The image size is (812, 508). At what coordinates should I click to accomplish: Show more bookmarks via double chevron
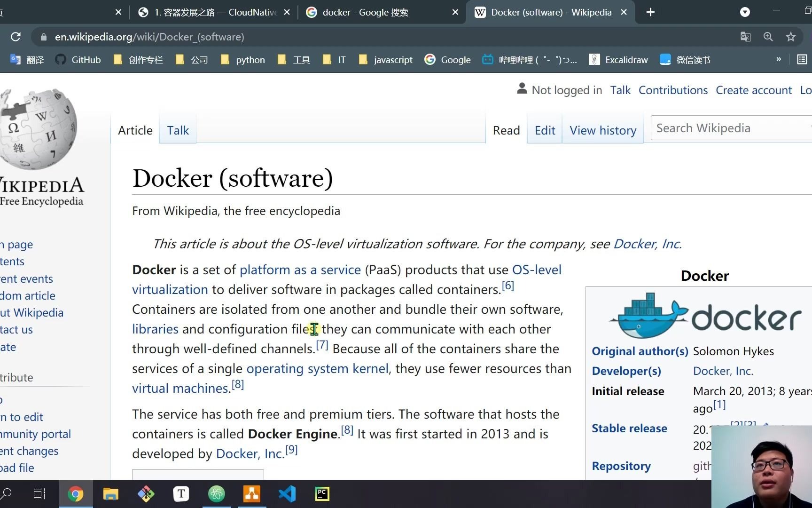tap(779, 59)
